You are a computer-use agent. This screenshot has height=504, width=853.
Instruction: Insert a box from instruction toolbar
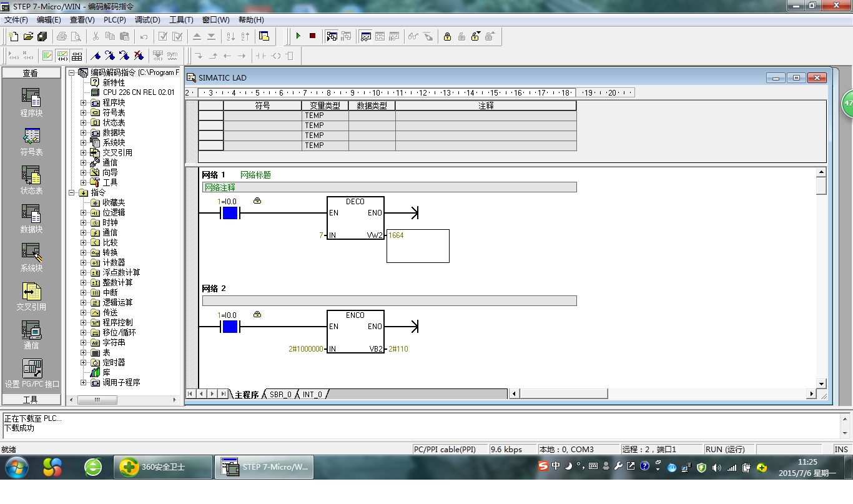pos(290,56)
